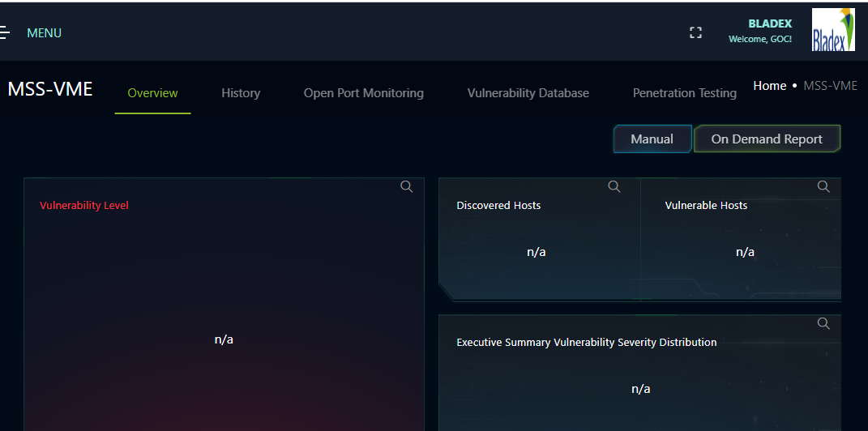Switch to the Overview tab
Screen dimensions: 868x431
(x=153, y=93)
